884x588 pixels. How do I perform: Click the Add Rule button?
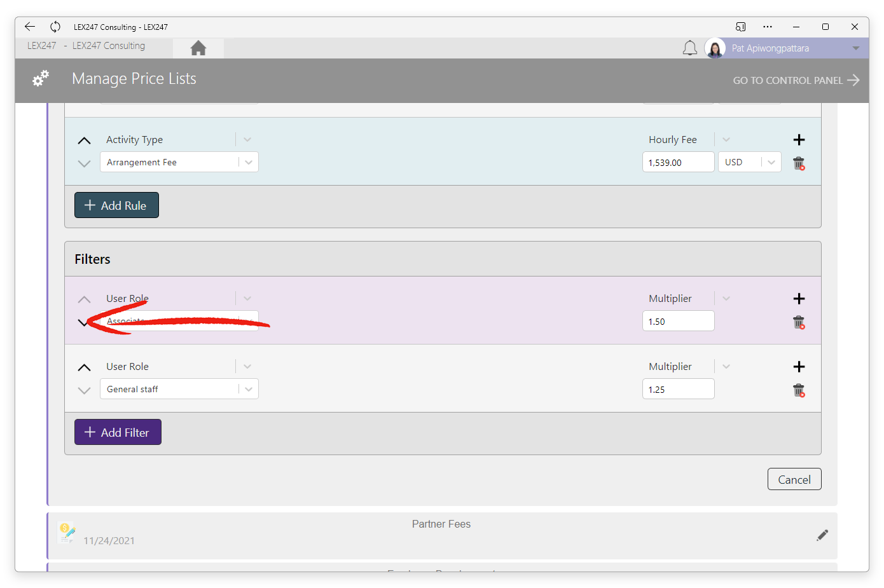[116, 205]
